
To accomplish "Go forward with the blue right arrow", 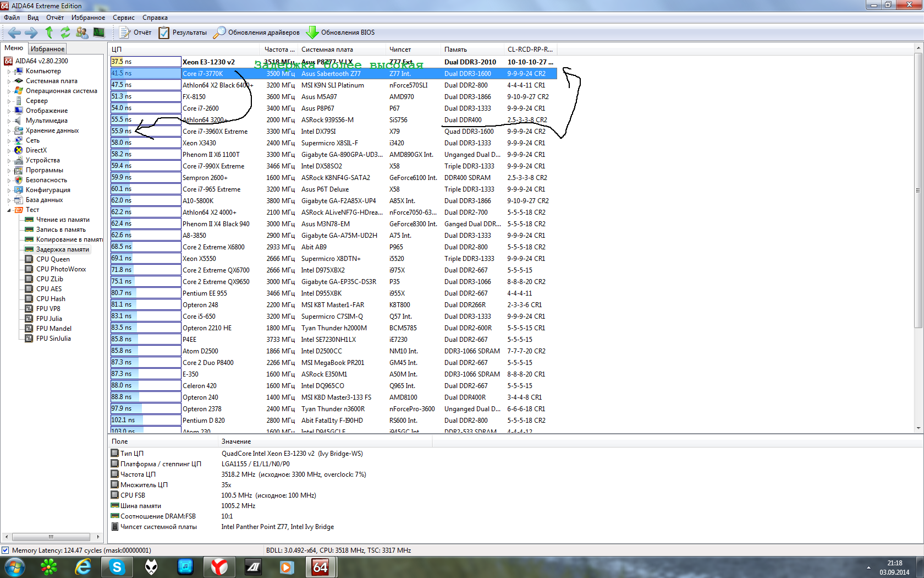I will (31, 32).
